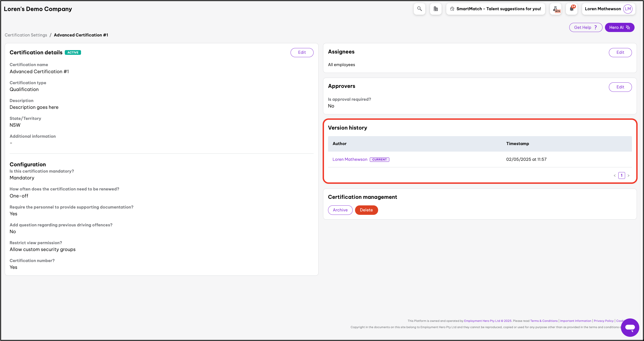Open the notifications bell icon

coord(572,9)
